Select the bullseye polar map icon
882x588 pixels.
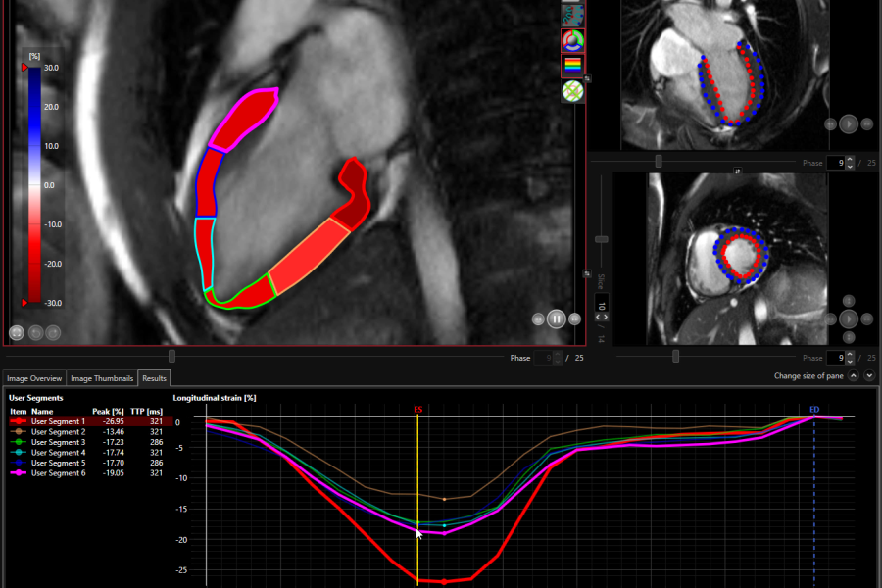click(x=571, y=41)
